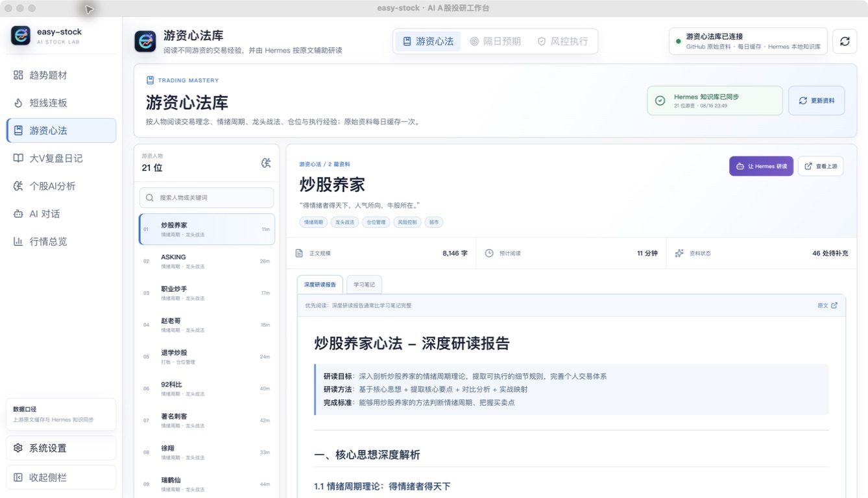This screenshot has width=868, height=498.
Task: Select 92科比 in the trader list
Action: (206, 388)
